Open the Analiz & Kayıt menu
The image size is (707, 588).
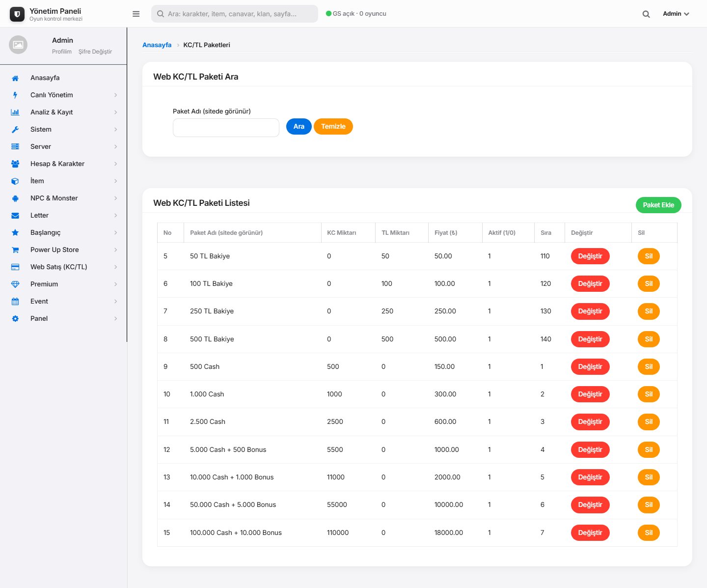[63, 112]
